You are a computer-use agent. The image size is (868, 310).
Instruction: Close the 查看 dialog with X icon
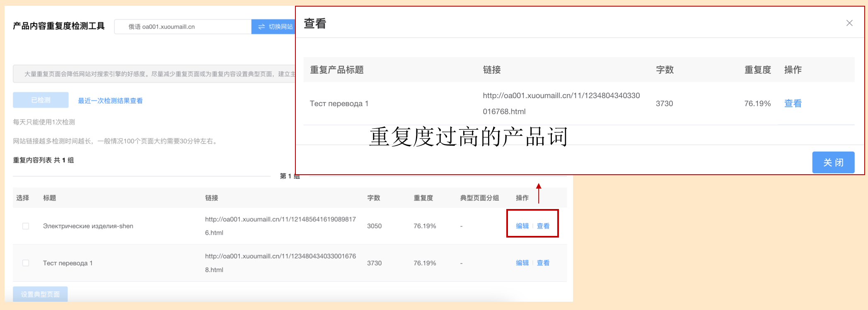tap(849, 23)
